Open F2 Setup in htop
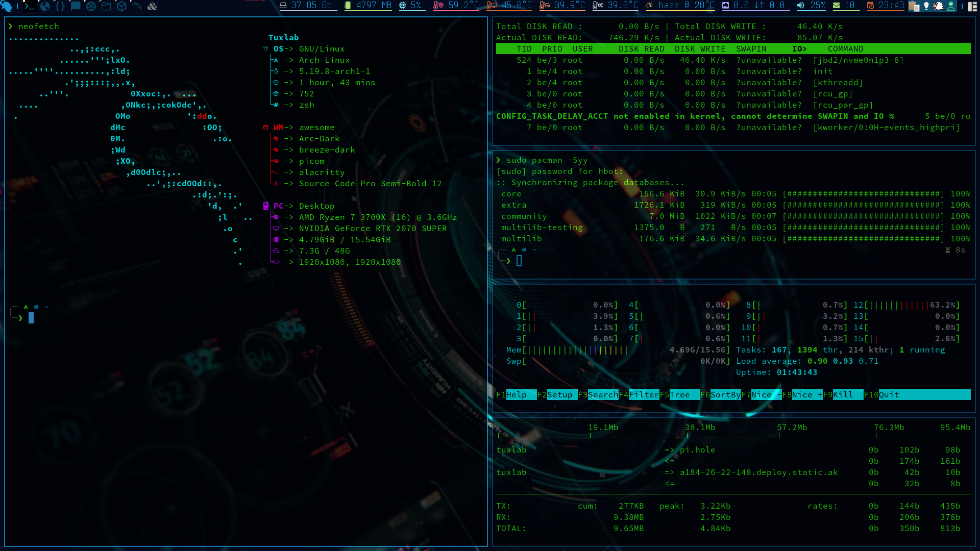The height and width of the screenshot is (551, 980). [560, 394]
